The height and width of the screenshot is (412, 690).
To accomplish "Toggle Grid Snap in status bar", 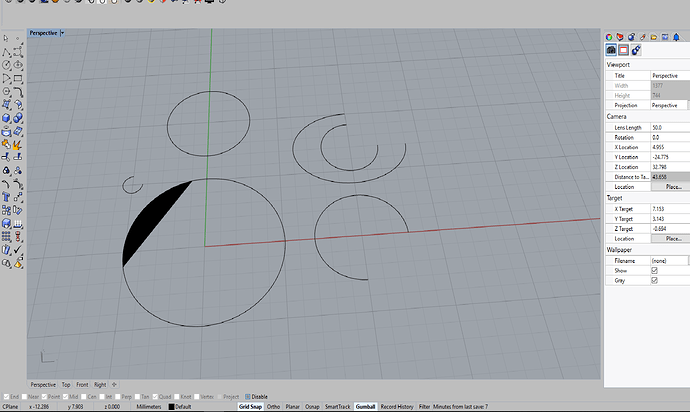I will [x=250, y=407].
